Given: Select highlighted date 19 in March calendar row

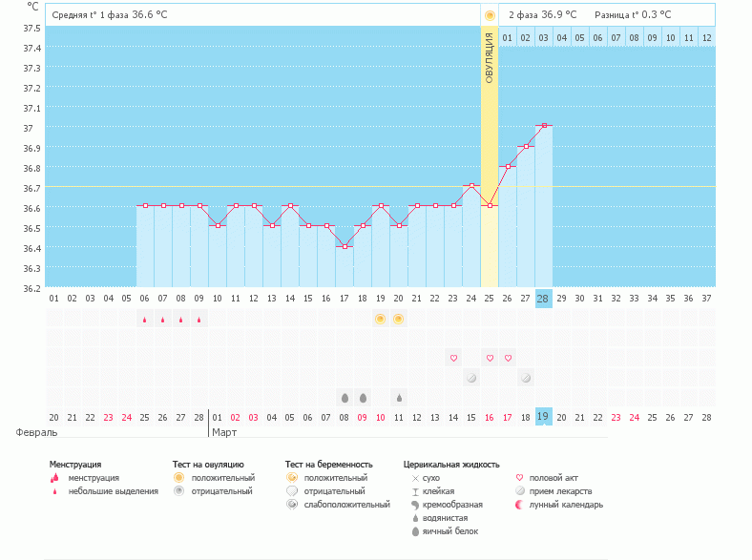Looking at the screenshot, I should pos(543,417).
